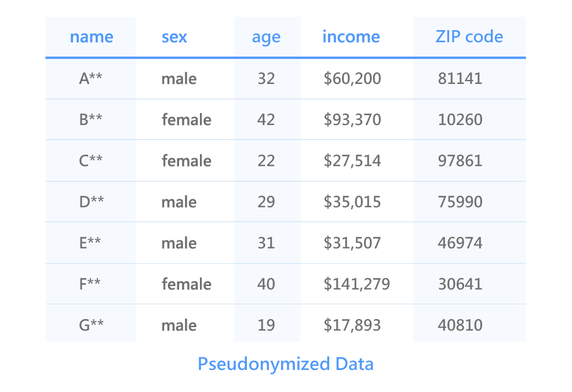Click the $93,370 income cell
572x392 pixels.
(x=352, y=120)
